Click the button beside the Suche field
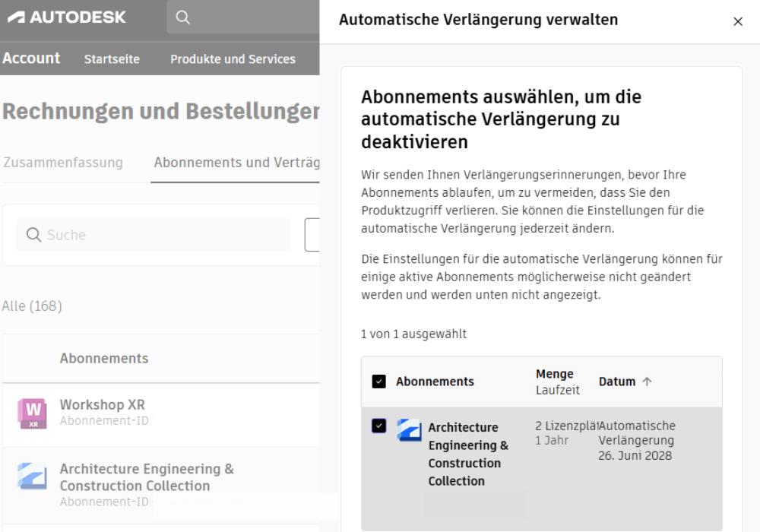This screenshot has height=532, width=760. (312, 235)
